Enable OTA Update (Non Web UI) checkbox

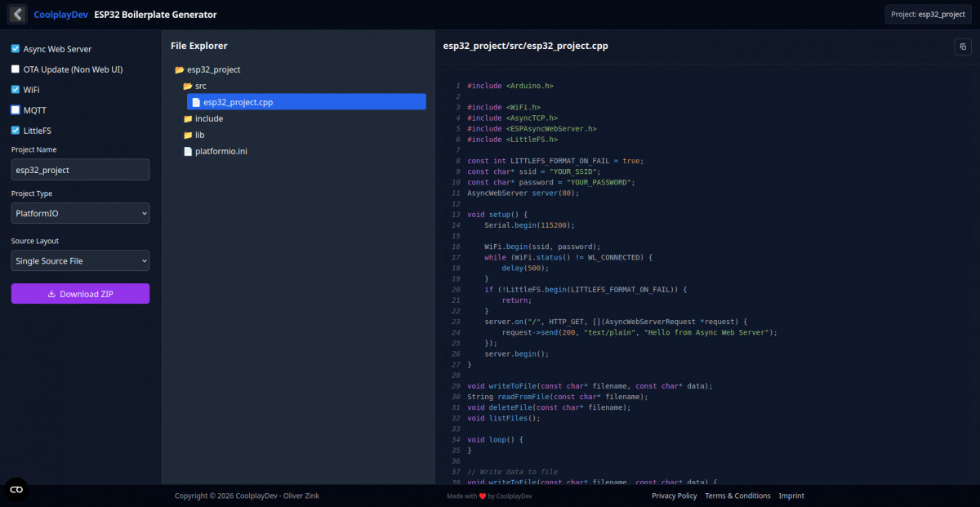(16, 69)
